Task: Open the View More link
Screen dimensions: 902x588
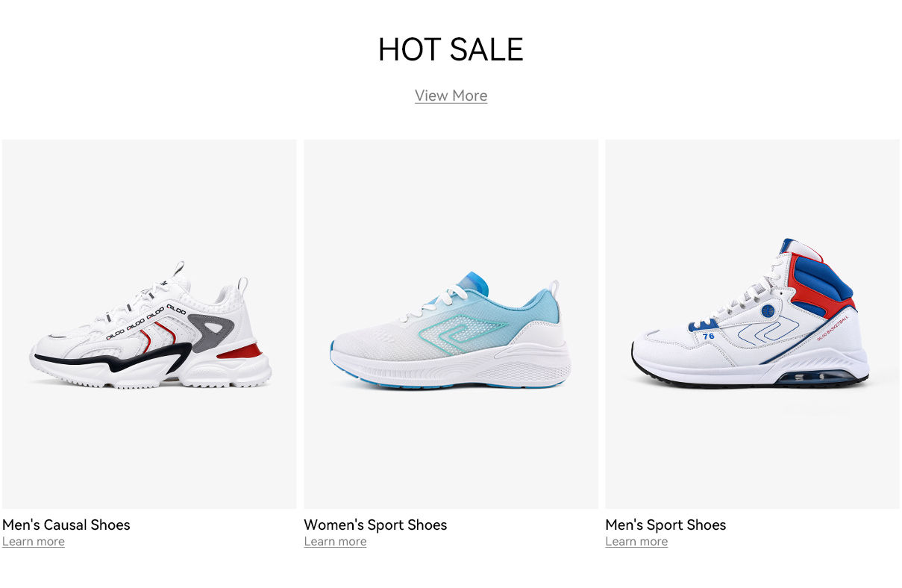Action: 451,96
